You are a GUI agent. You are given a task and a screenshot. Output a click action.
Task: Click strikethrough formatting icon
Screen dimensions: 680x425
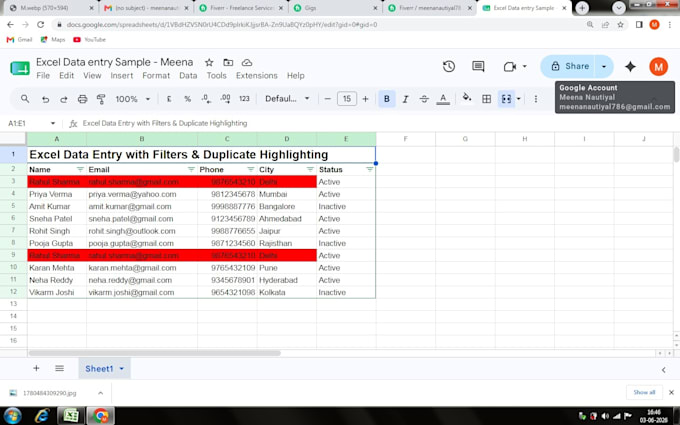click(424, 99)
